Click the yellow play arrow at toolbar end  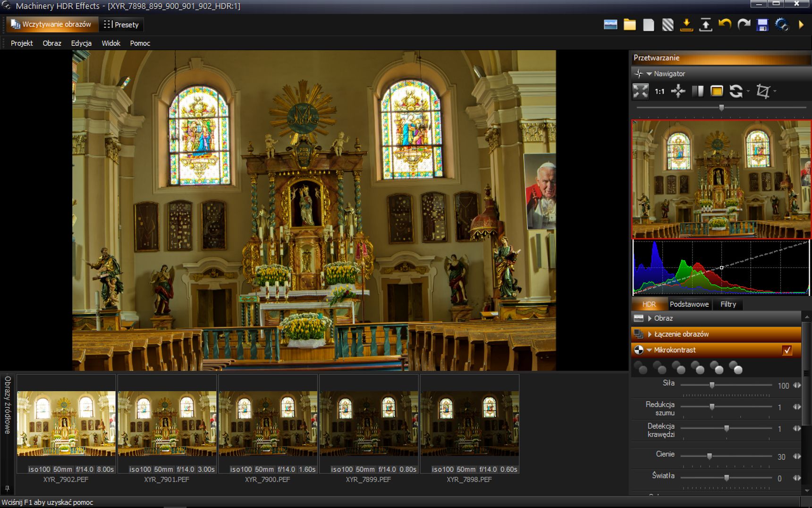click(x=801, y=25)
